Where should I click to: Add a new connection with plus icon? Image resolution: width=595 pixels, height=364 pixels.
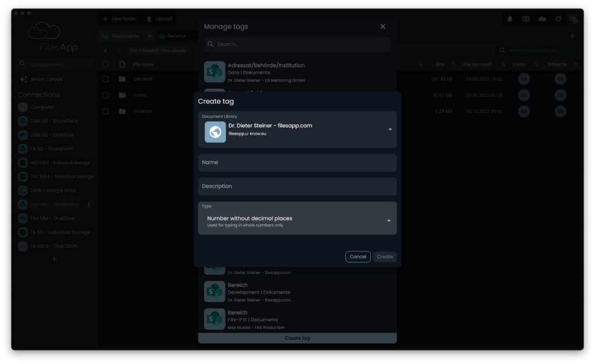pyautogui.click(x=54, y=260)
